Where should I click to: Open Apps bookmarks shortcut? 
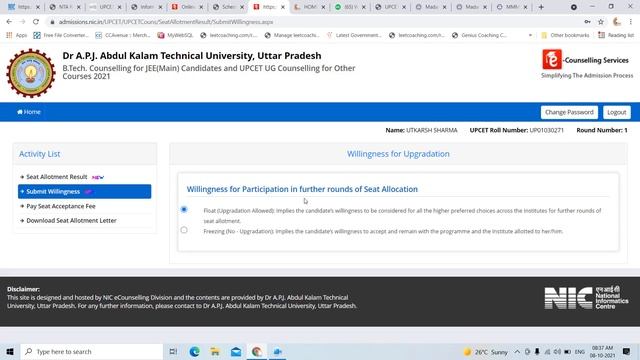(17, 36)
